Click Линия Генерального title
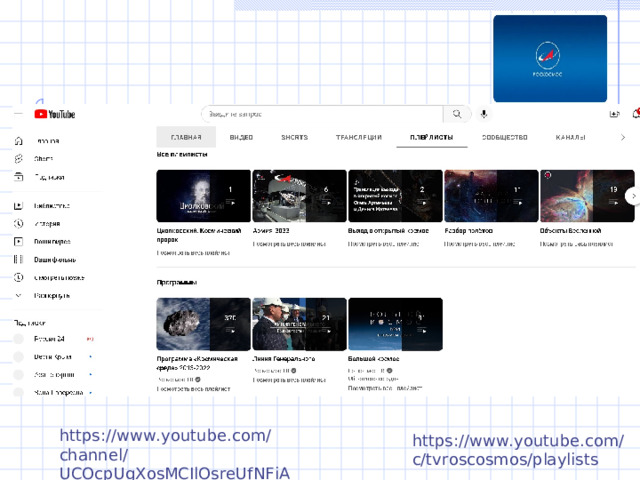 pyautogui.click(x=284, y=359)
